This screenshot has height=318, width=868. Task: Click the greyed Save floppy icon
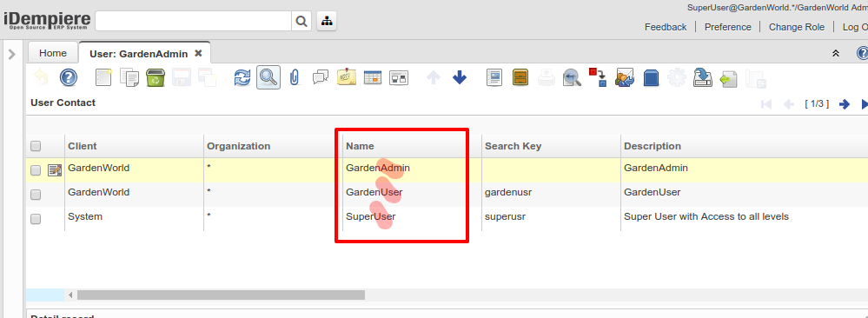tap(182, 77)
